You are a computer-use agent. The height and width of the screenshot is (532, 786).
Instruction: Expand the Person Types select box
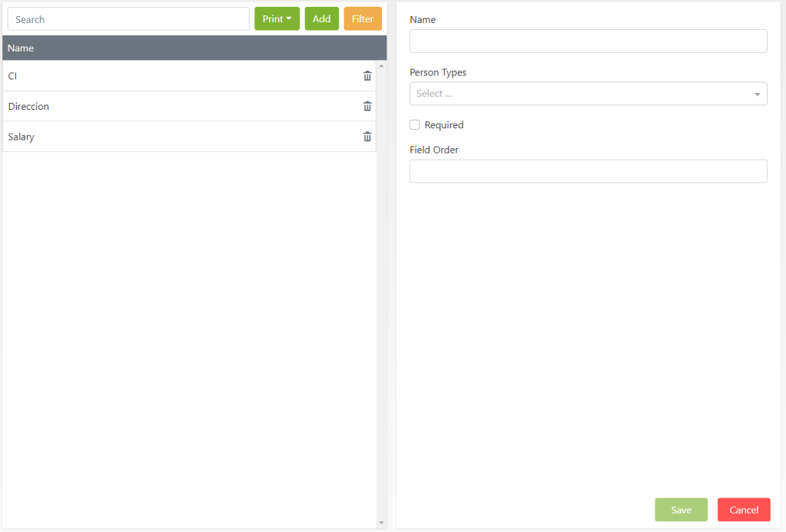pos(588,94)
